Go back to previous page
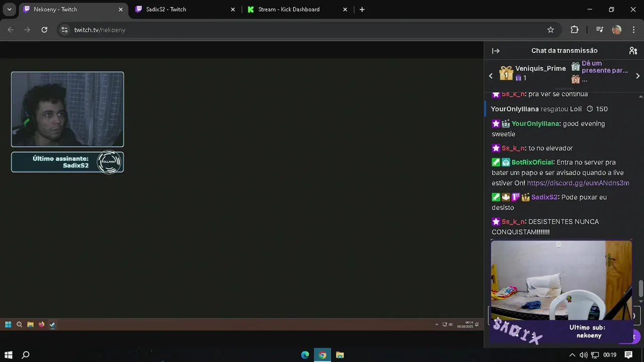 (x=11, y=30)
